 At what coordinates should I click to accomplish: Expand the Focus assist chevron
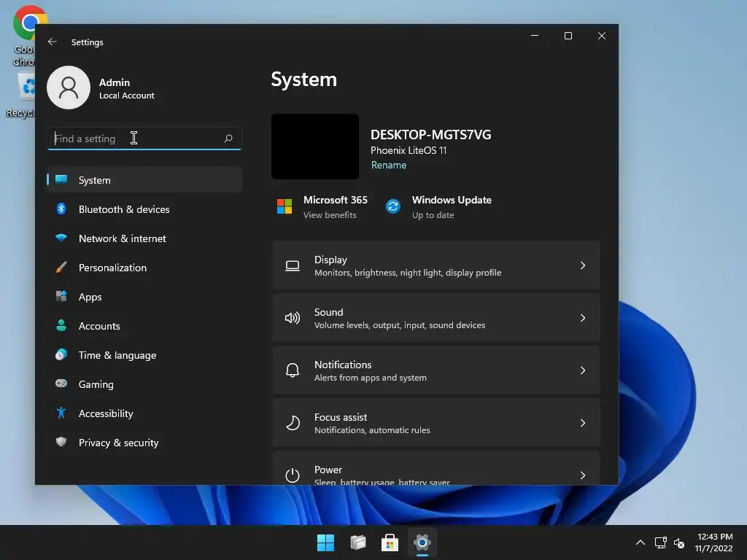[x=583, y=422]
